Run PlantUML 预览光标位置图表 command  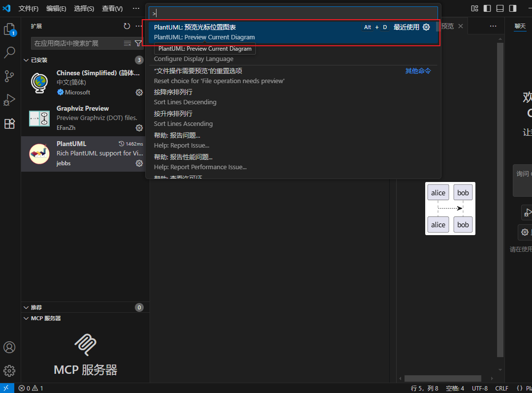(x=293, y=32)
